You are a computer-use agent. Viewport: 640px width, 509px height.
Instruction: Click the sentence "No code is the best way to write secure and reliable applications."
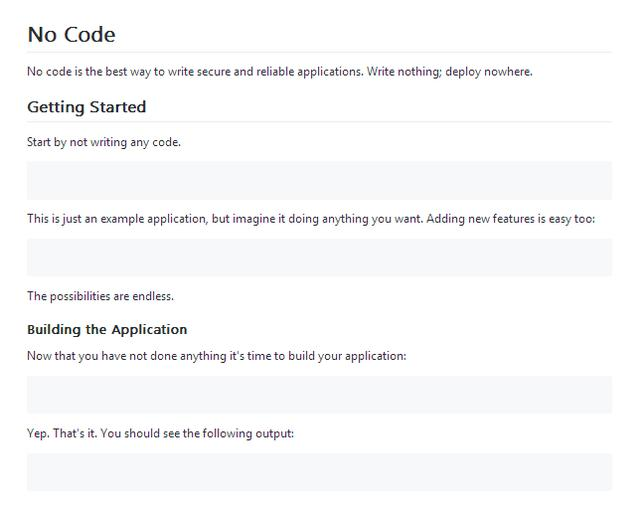click(195, 72)
